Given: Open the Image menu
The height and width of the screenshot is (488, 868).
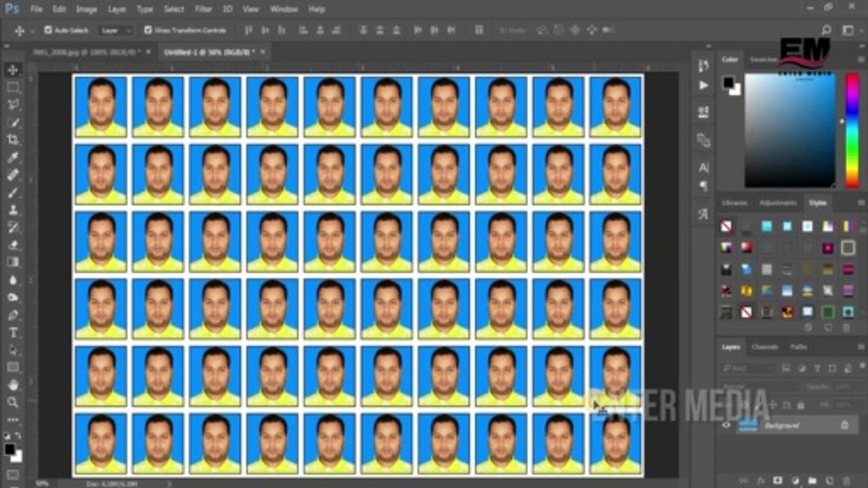Looking at the screenshot, I should coord(86,9).
